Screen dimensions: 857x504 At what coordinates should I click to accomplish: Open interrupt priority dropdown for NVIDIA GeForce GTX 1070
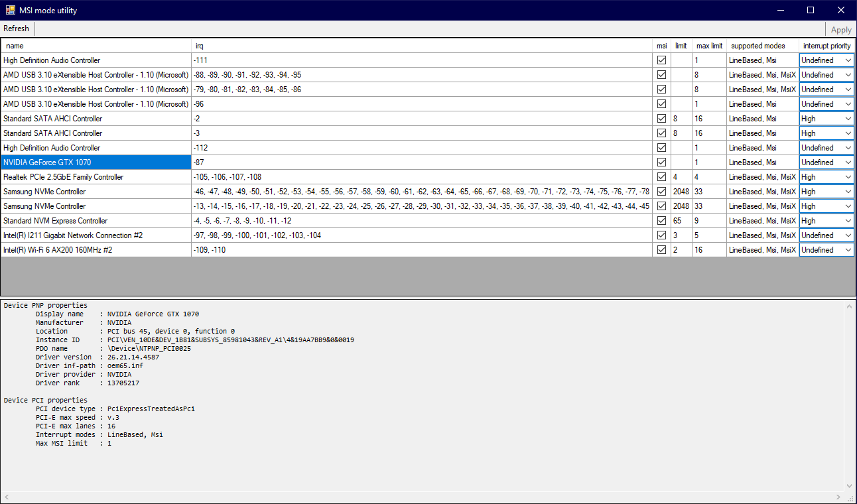(x=826, y=162)
